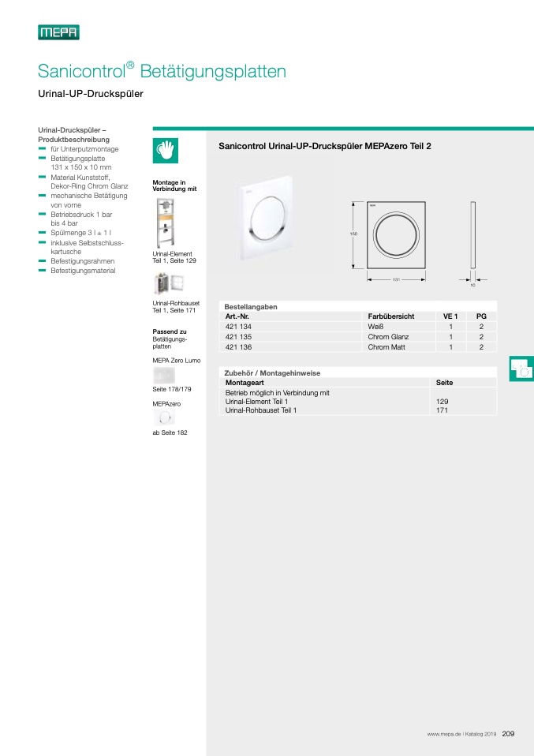The width and height of the screenshot is (534, 756).
Task: Click the green section marker icon on the right edge
Action: pos(521,369)
